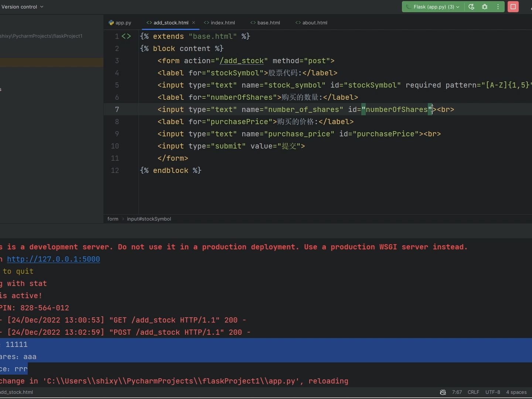Image resolution: width=532 pixels, height=399 pixels.
Task: Click the app.py reloading console message
Action: click(174, 381)
